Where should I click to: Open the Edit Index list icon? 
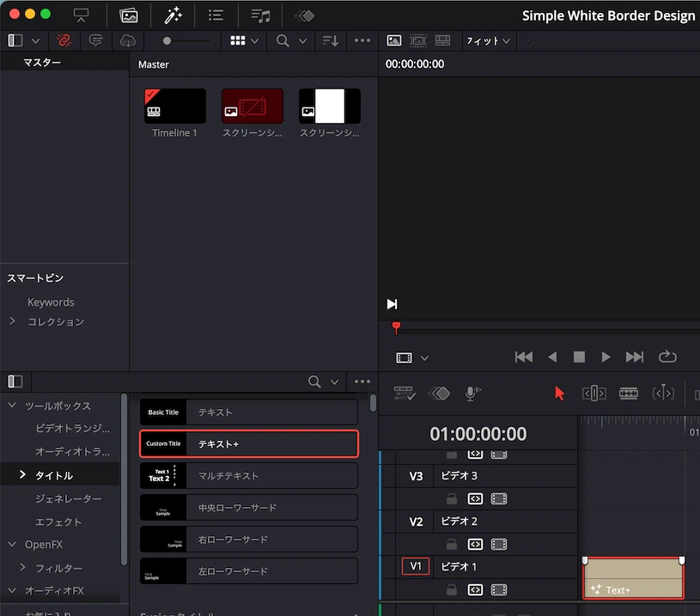[216, 15]
